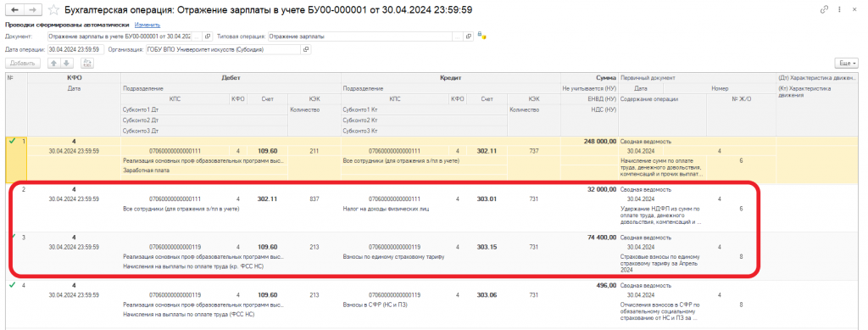The image size is (868, 330).
Task: Click the green checkmark on entry row 3
Action: 12,237
